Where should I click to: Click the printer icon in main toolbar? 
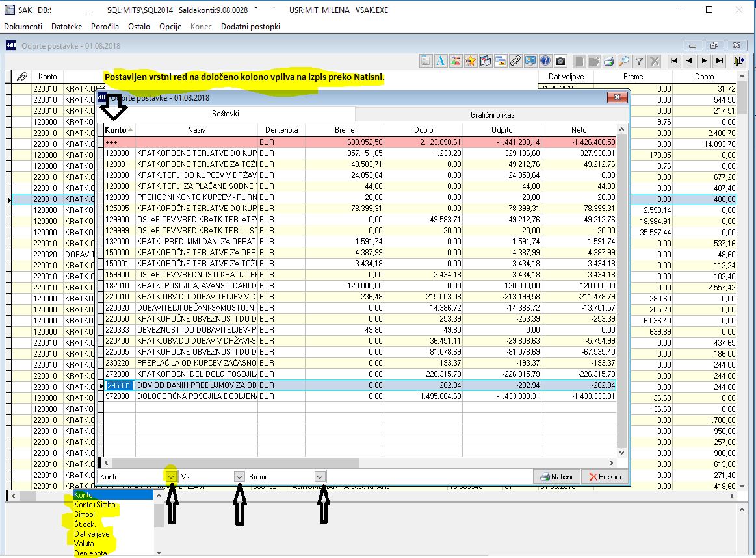609,60
